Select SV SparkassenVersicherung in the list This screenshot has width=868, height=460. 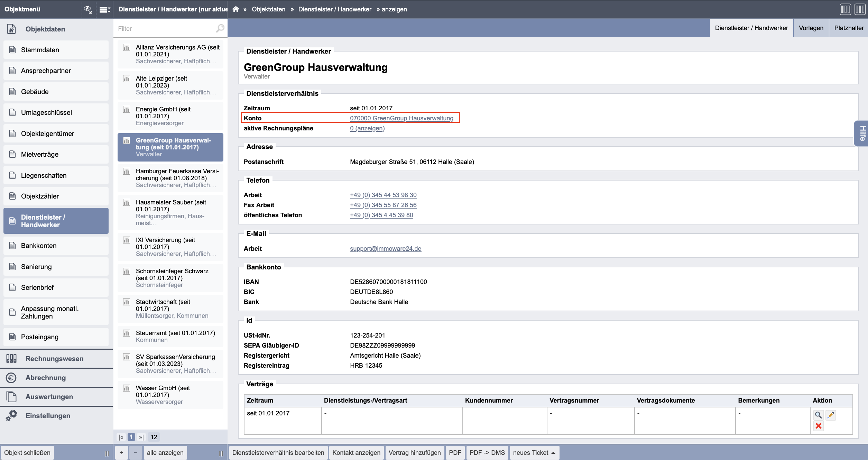pos(170,364)
